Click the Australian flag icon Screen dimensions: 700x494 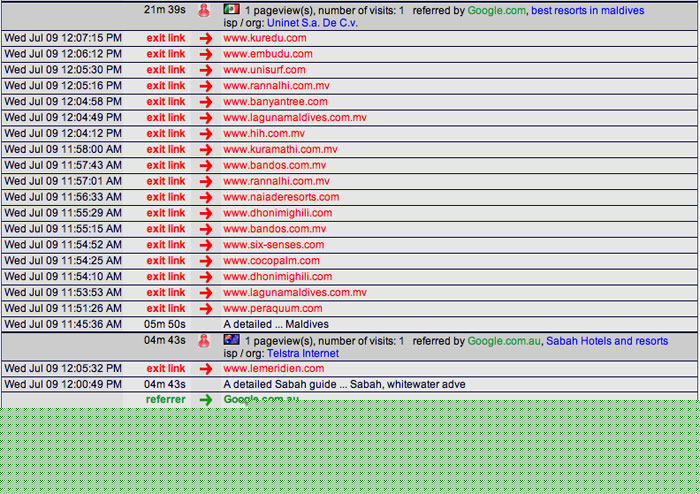point(231,340)
